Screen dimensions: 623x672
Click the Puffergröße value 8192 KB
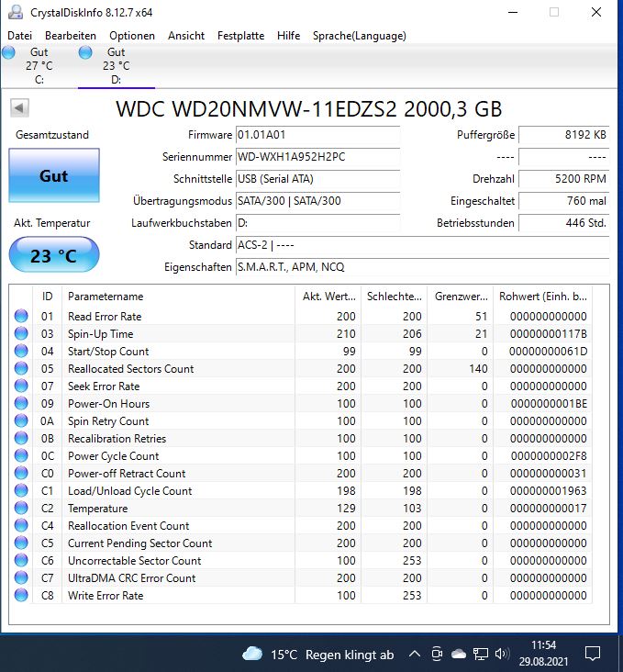coord(564,135)
